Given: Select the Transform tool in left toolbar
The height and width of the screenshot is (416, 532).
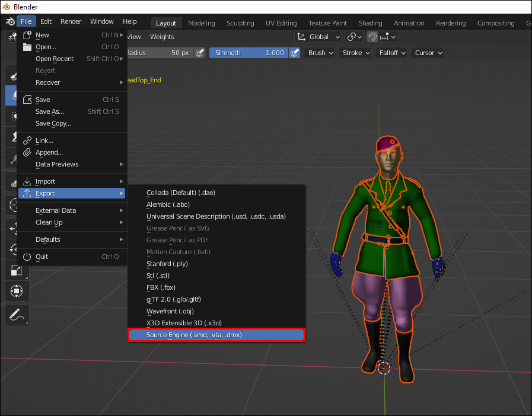Looking at the screenshot, I should [17, 291].
